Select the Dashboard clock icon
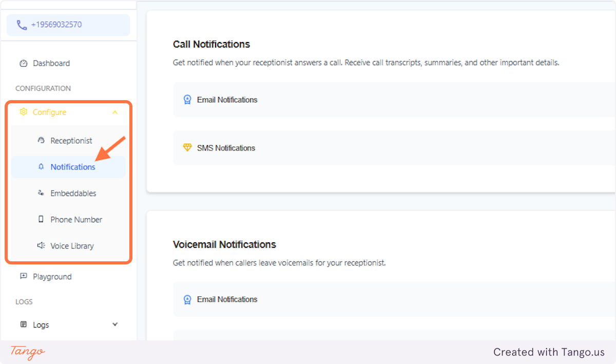This screenshot has width=616, height=364. click(23, 63)
